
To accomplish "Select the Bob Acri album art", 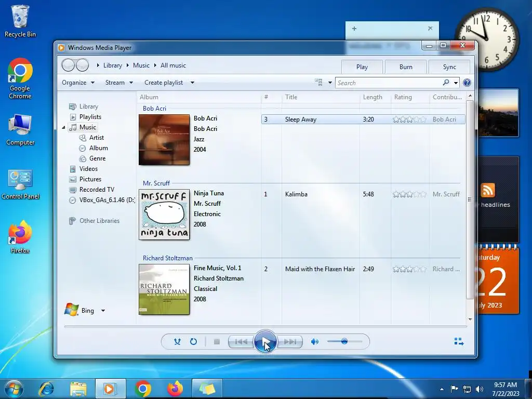I will (x=164, y=140).
